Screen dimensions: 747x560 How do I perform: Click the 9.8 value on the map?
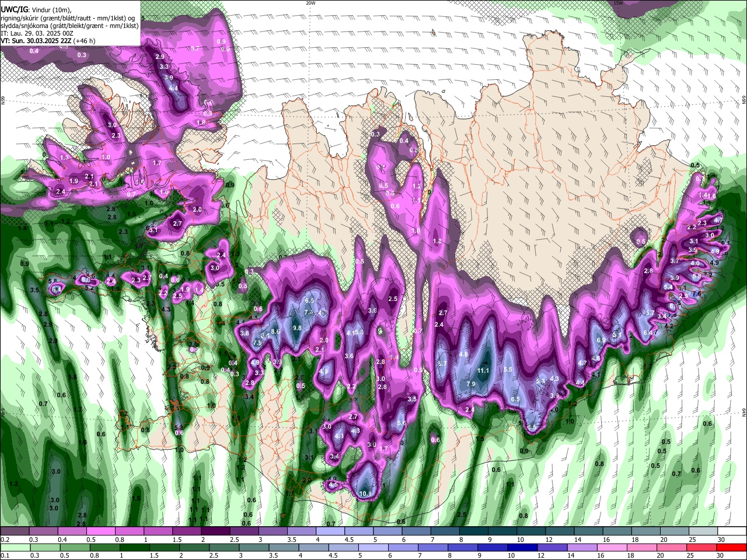click(296, 328)
